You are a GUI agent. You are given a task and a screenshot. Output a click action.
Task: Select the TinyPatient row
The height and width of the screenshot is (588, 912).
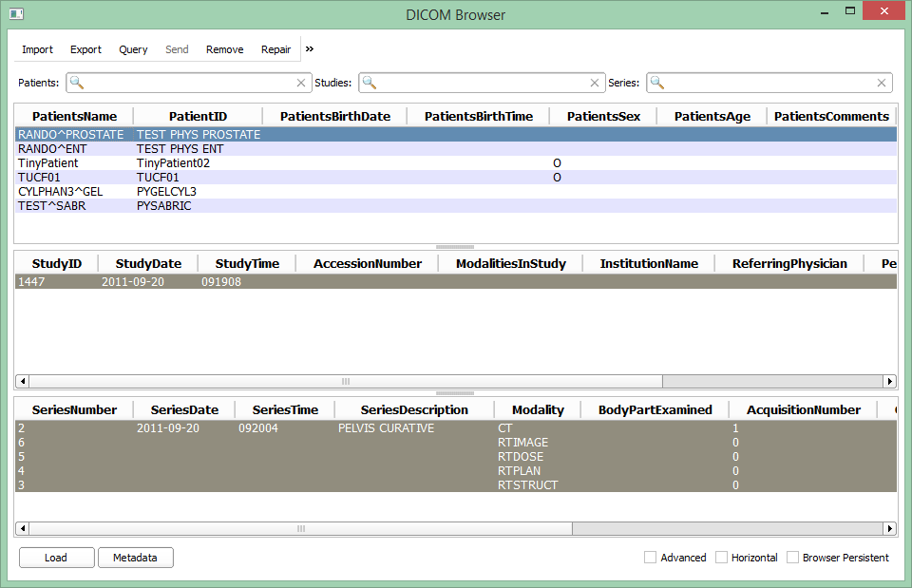click(x=48, y=163)
